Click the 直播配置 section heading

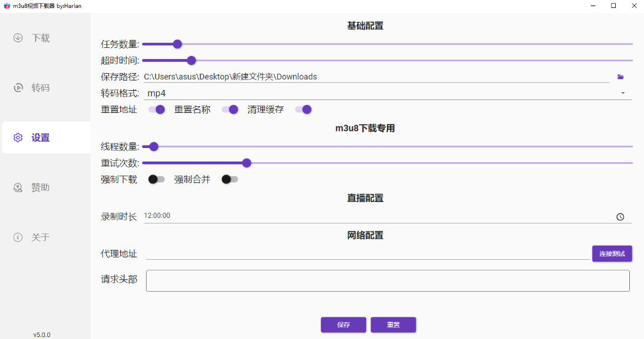click(365, 198)
